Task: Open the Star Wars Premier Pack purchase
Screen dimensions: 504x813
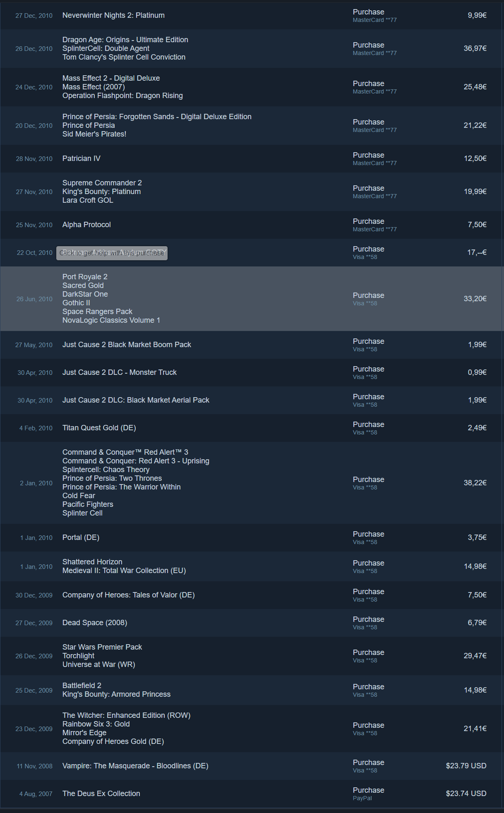Action: pos(252,656)
